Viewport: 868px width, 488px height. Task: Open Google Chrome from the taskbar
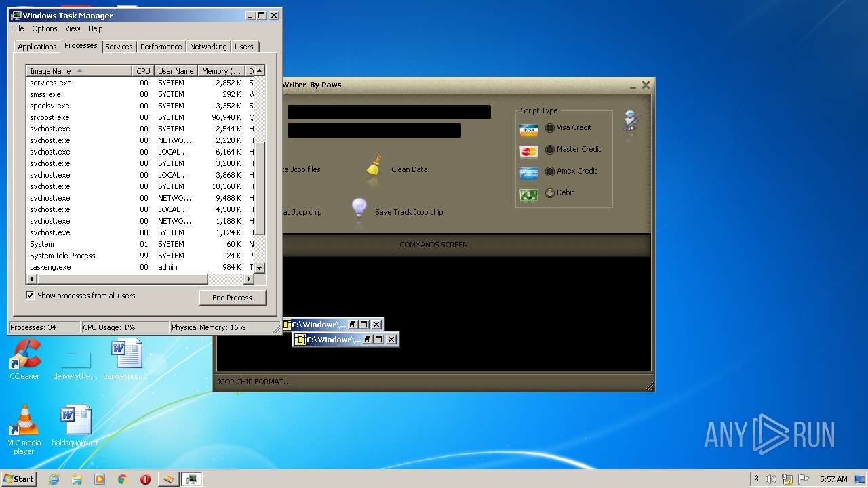point(123,479)
